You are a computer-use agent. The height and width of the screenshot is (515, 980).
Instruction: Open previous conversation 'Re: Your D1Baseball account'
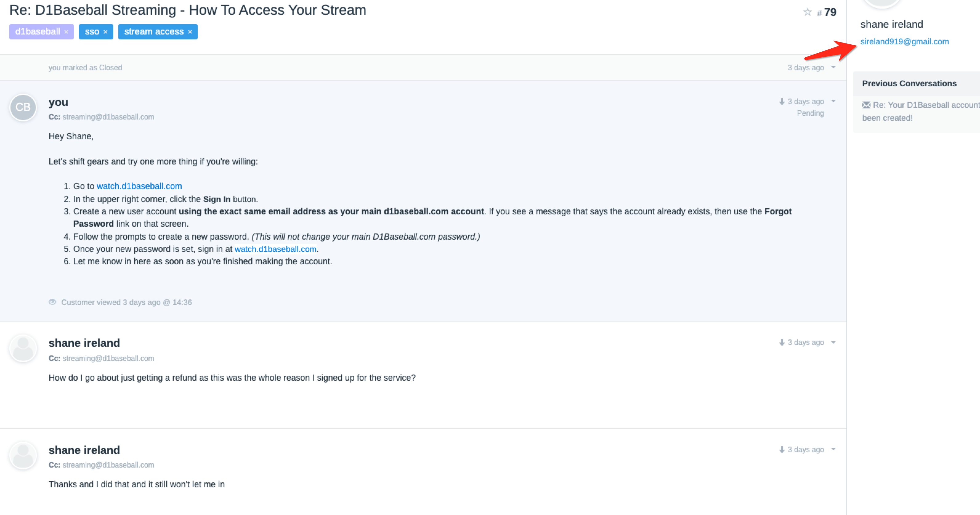921,112
